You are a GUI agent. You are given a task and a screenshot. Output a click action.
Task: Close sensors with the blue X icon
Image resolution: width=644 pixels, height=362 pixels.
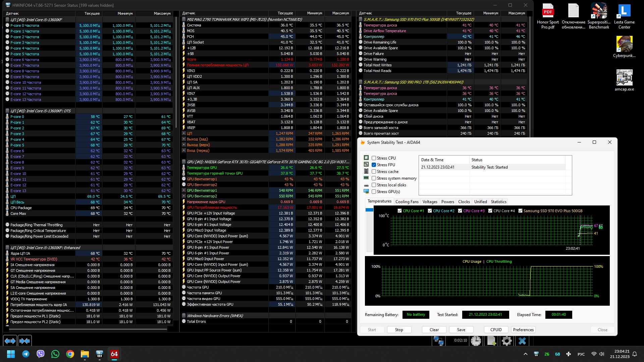tap(522, 341)
